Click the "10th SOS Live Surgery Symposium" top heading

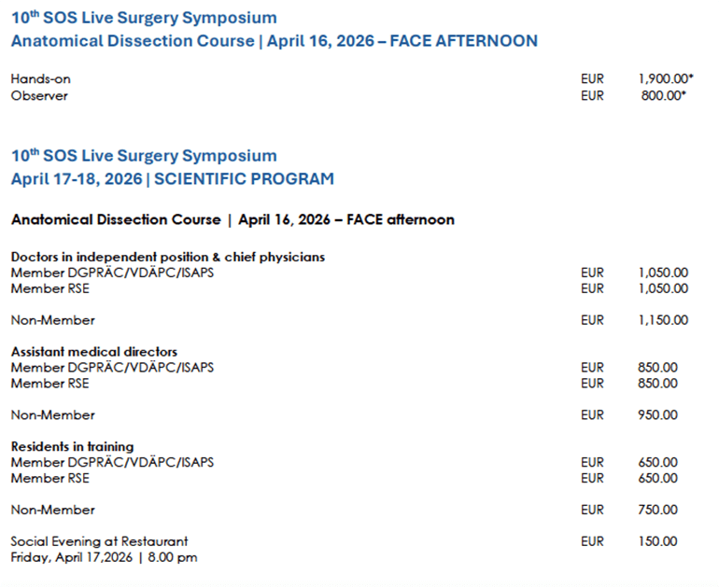tap(144, 18)
